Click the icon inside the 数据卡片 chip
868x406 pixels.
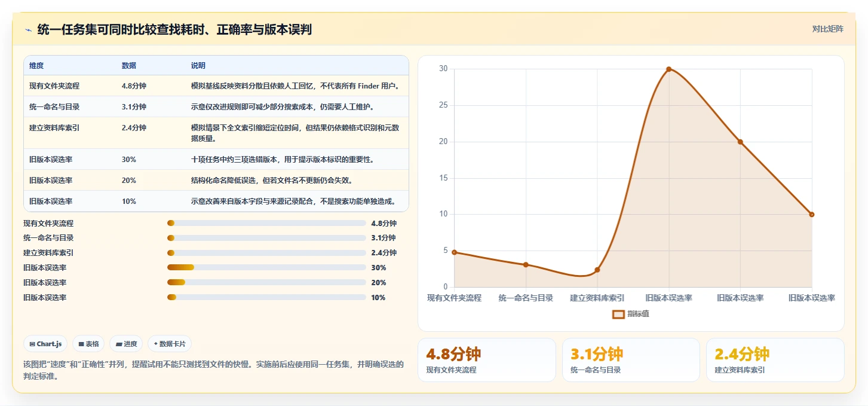(x=156, y=344)
